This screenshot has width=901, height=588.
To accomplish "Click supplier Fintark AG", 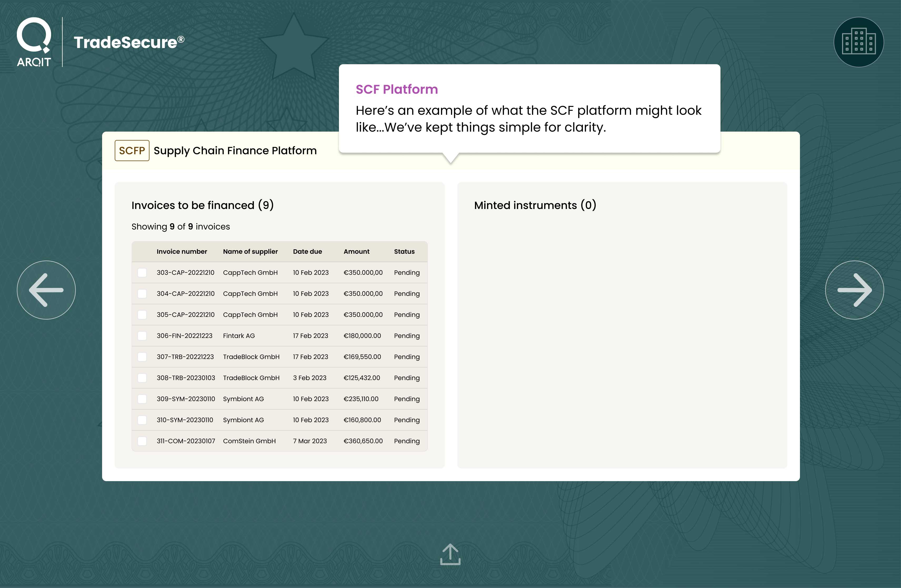I will click(x=239, y=336).
